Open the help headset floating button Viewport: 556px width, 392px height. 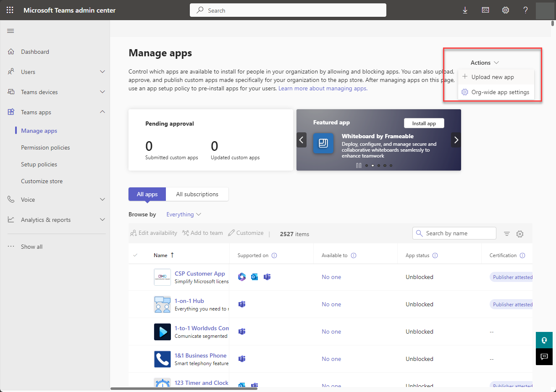point(544,340)
